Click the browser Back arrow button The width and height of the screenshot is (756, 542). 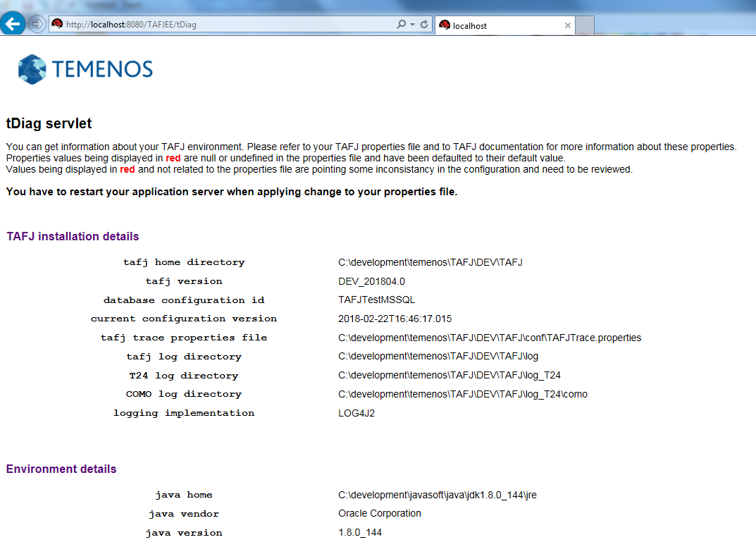(13, 23)
